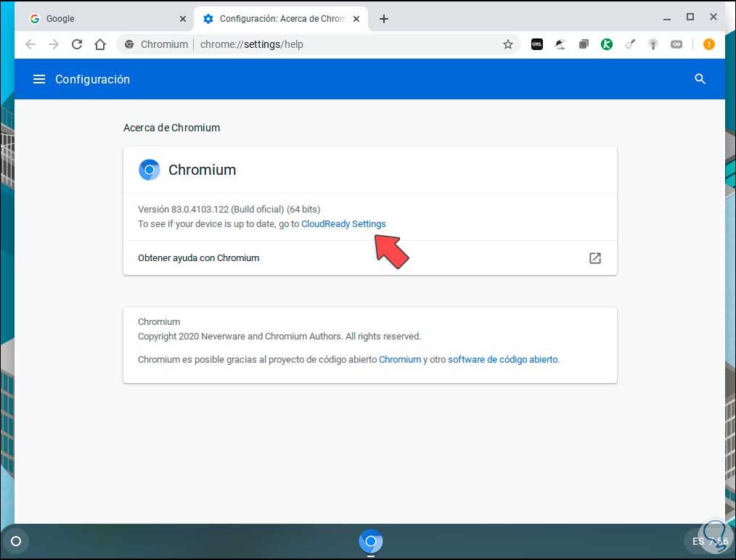This screenshot has height=560, width=736.
Task: Open Chromium from the shelf
Action: (371, 541)
